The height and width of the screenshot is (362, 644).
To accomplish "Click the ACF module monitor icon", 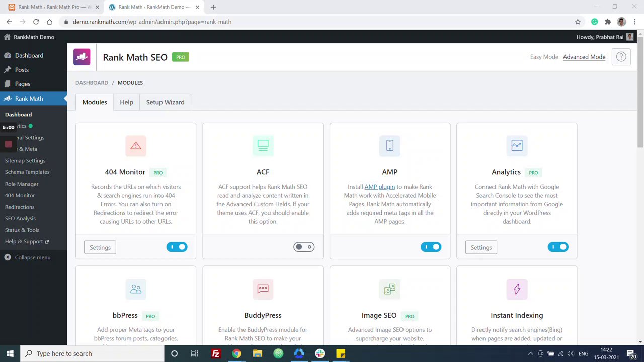I will [x=263, y=145].
